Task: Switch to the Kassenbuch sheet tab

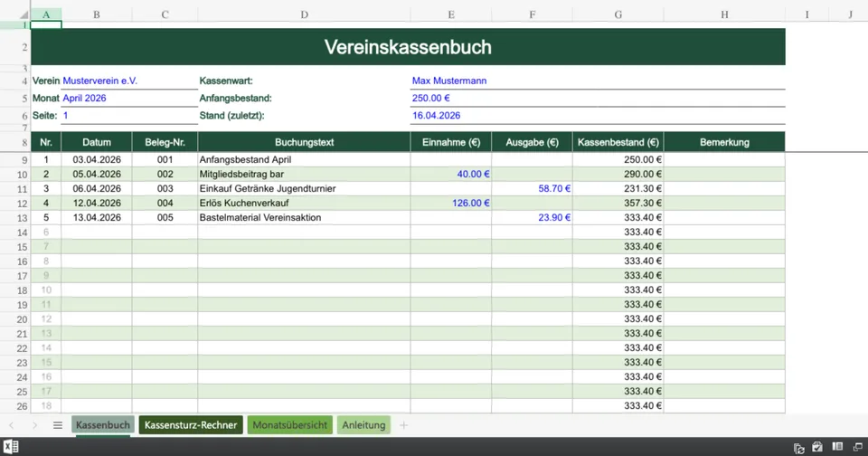Action: tap(103, 425)
